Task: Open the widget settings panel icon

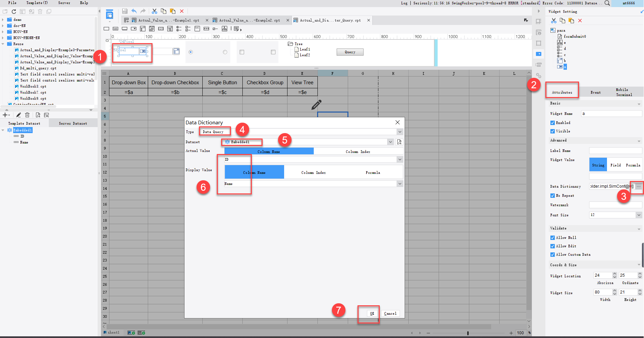Action: point(539,54)
